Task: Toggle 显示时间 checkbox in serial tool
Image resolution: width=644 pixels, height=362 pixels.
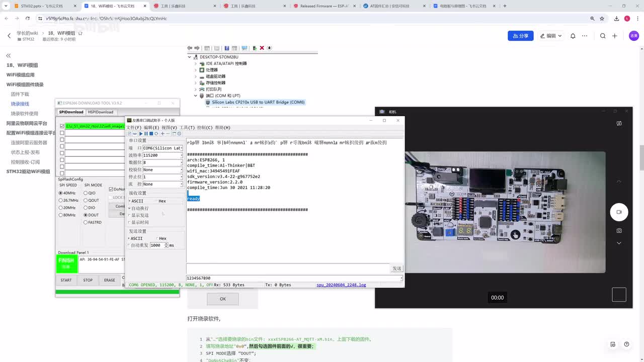Action: tap(129, 222)
